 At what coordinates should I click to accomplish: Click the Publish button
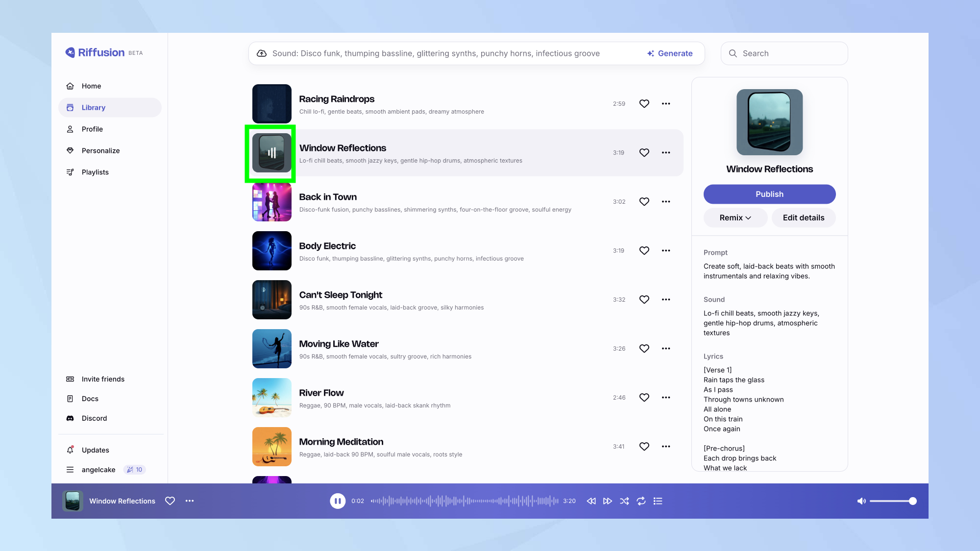(x=769, y=194)
